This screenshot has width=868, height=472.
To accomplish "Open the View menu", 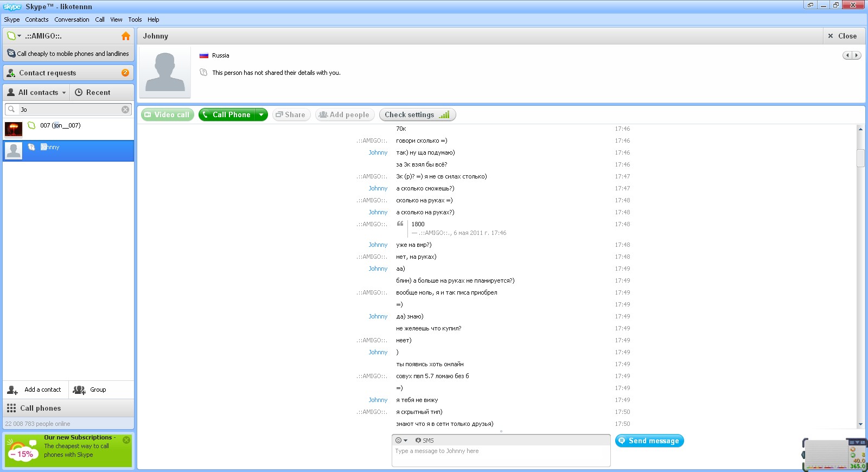I will coord(117,20).
